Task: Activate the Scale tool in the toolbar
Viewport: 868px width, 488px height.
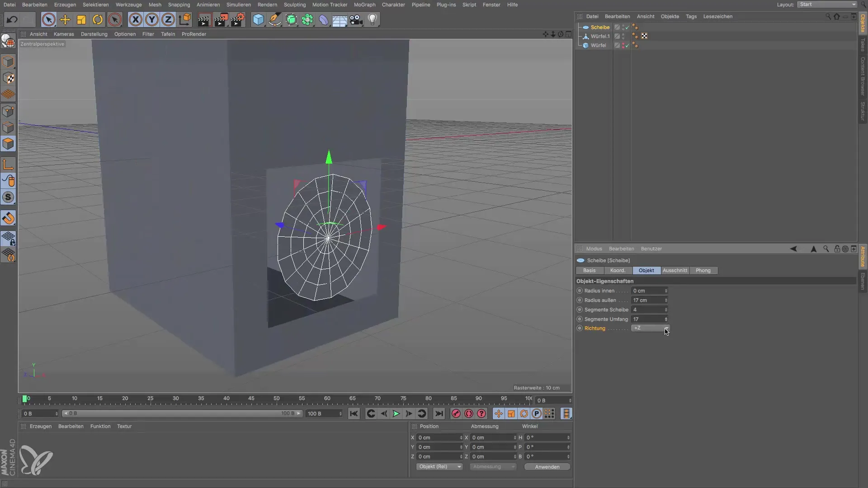Action: [x=81, y=19]
